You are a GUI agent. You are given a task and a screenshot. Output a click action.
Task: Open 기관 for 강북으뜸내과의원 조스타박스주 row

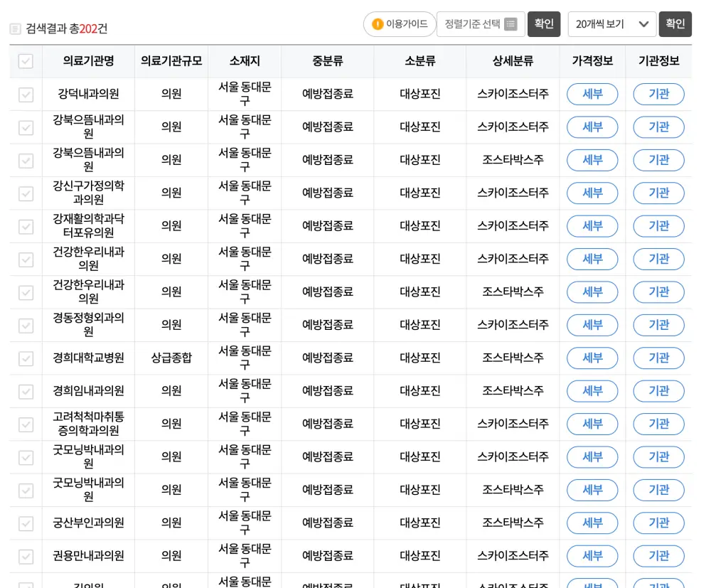coord(658,160)
